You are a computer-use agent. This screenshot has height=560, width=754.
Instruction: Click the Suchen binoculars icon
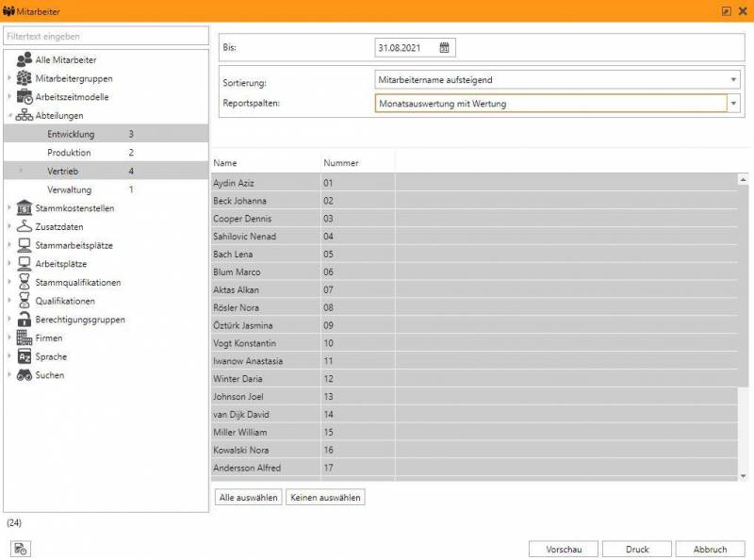pos(25,375)
